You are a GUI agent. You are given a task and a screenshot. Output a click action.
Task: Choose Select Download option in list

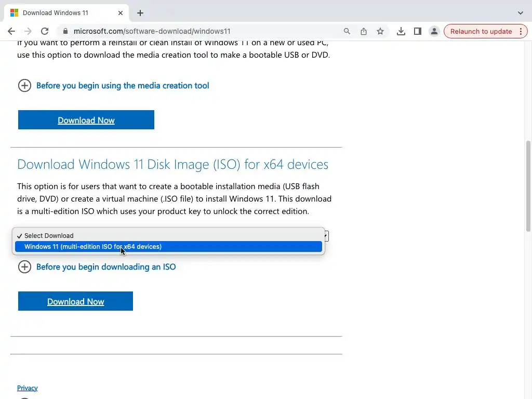click(x=168, y=236)
